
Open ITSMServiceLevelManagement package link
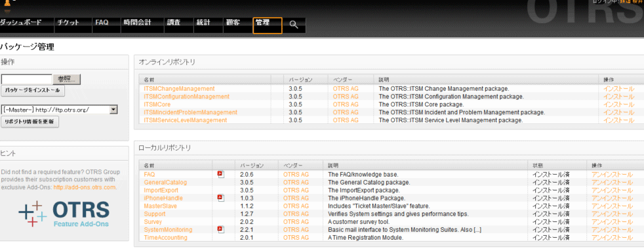click(185, 120)
